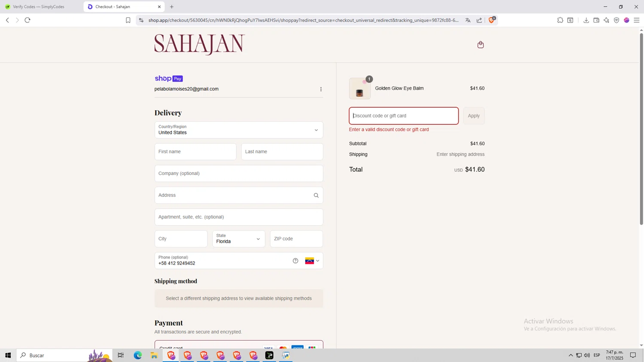Click the Apply discount button

click(x=474, y=116)
